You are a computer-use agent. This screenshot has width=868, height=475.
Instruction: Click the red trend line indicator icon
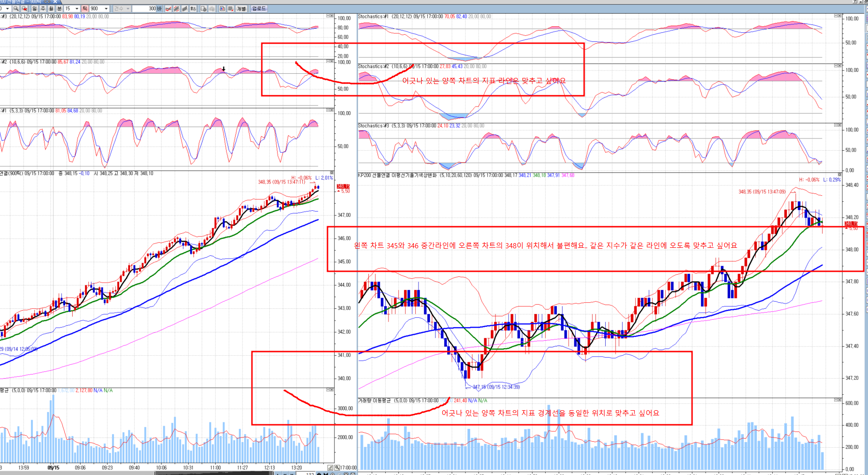[168, 8]
